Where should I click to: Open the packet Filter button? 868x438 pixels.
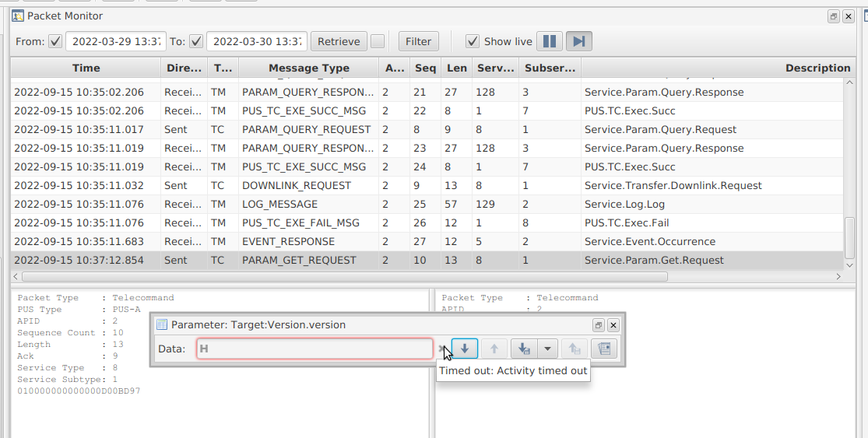click(x=418, y=41)
